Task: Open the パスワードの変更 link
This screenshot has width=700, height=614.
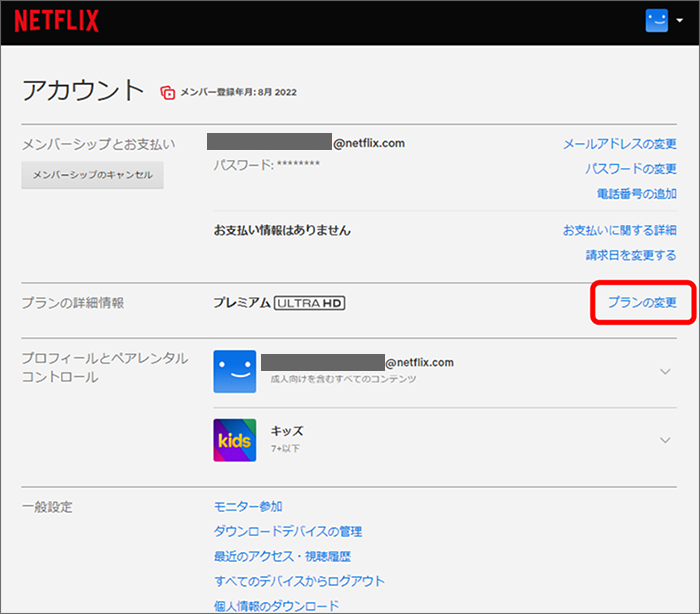Action: click(x=630, y=169)
